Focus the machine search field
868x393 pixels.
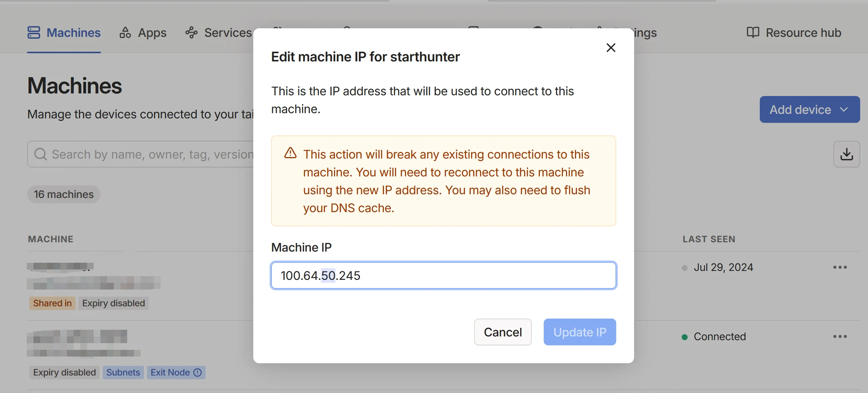(x=141, y=154)
